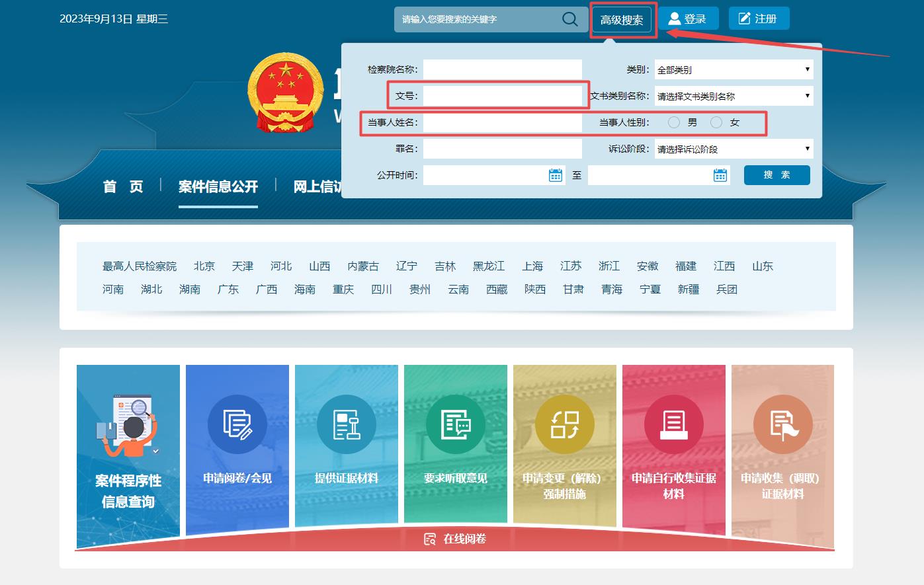Select the 女 gender radio button

point(716,122)
